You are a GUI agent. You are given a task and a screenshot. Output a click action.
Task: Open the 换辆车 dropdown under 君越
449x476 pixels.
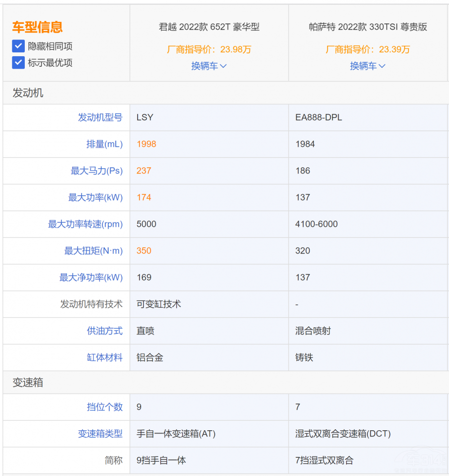coord(209,66)
